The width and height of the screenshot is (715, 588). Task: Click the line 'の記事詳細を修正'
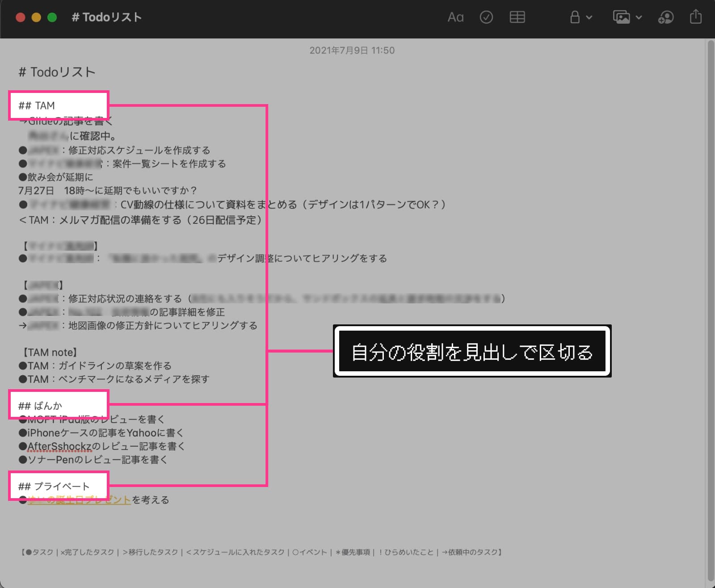click(x=187, y=312)
